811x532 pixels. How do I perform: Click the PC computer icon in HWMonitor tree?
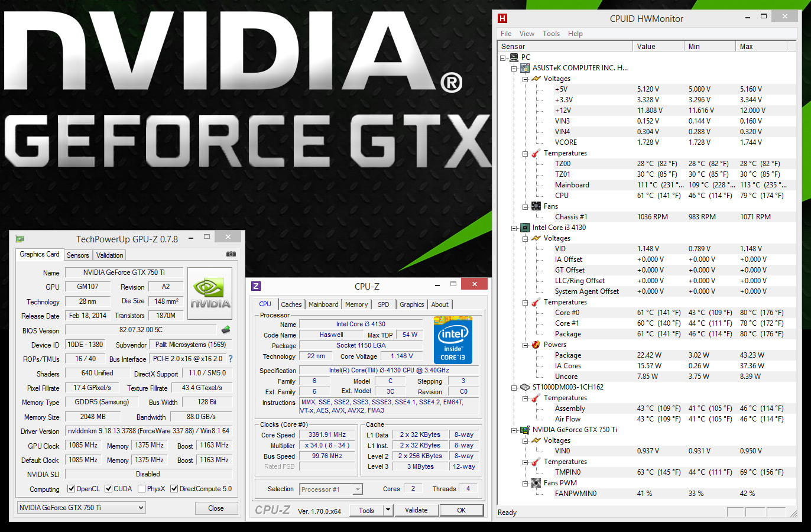(514, 57)
